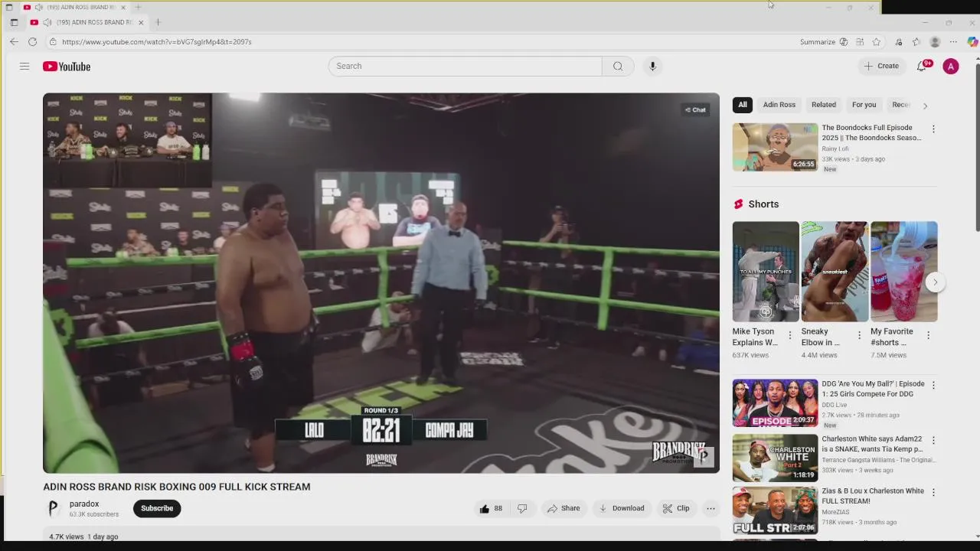Viewport: 980px width, 551px height.
Task: Click the 4.7K views description text
Action: (83, 536)
